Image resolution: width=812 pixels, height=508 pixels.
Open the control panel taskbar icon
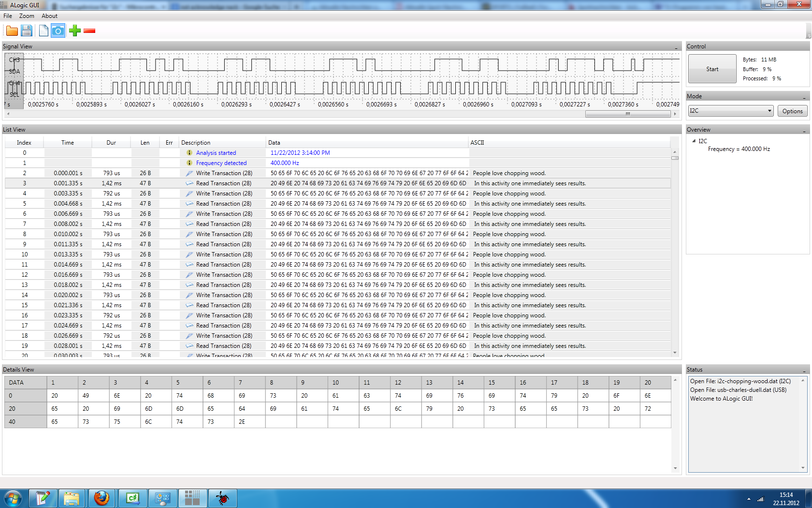click(x=162, y=498)
